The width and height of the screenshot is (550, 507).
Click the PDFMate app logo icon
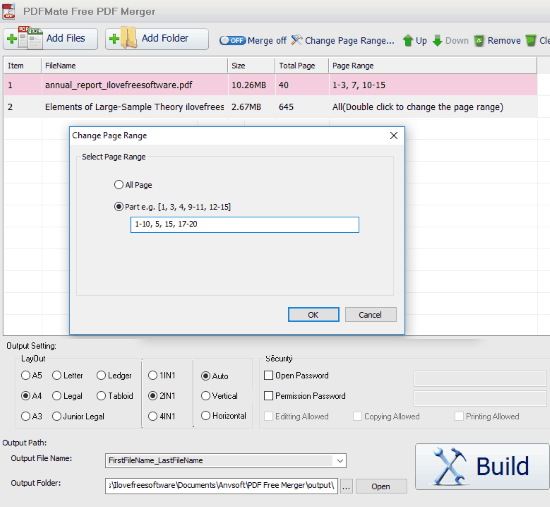pos(9,11)
